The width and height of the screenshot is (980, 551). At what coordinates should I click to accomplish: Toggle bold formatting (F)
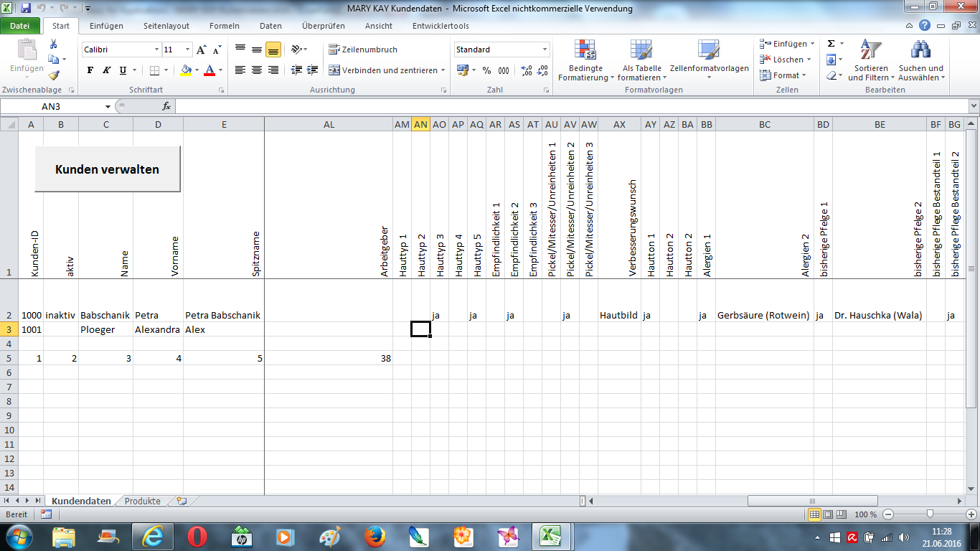(90, 70)
